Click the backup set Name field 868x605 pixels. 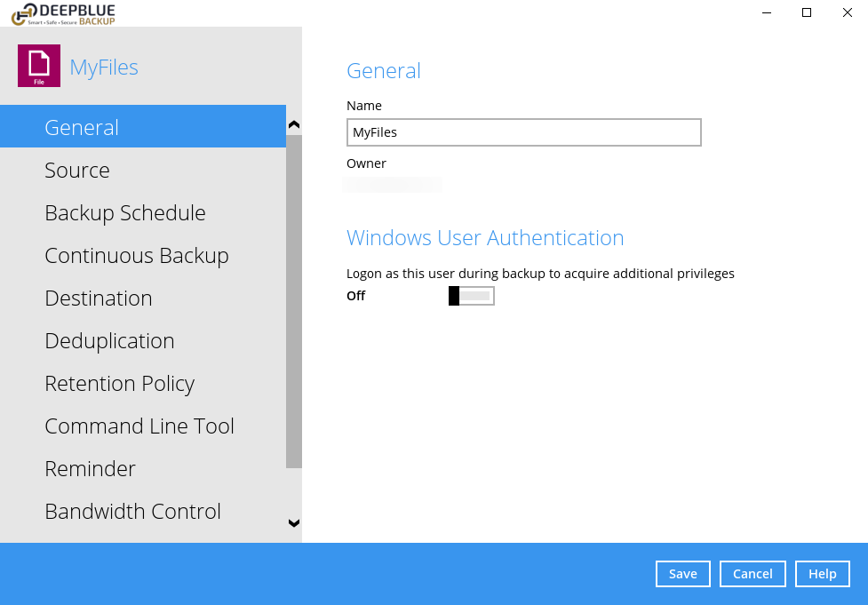point(523,132)
